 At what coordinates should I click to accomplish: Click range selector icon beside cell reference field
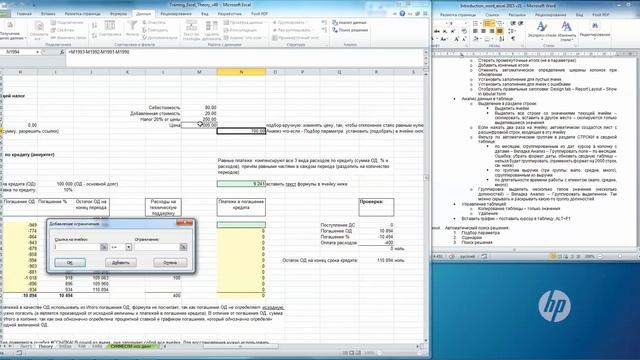point(104,247)
